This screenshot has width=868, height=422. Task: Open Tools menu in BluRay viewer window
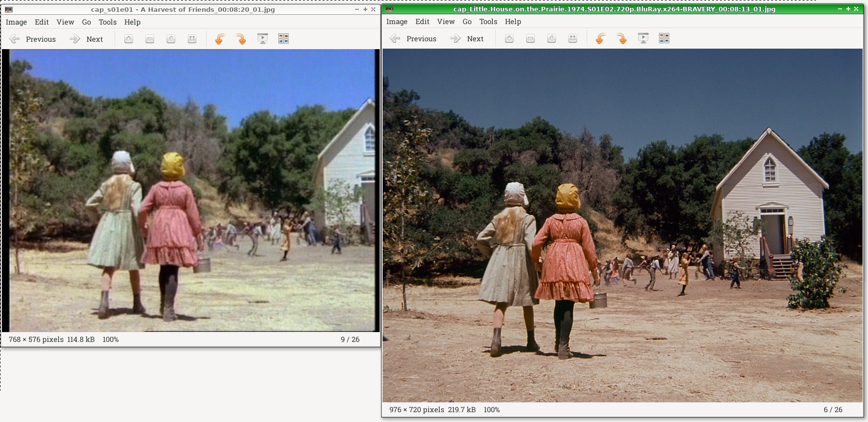tap(488, 22)
